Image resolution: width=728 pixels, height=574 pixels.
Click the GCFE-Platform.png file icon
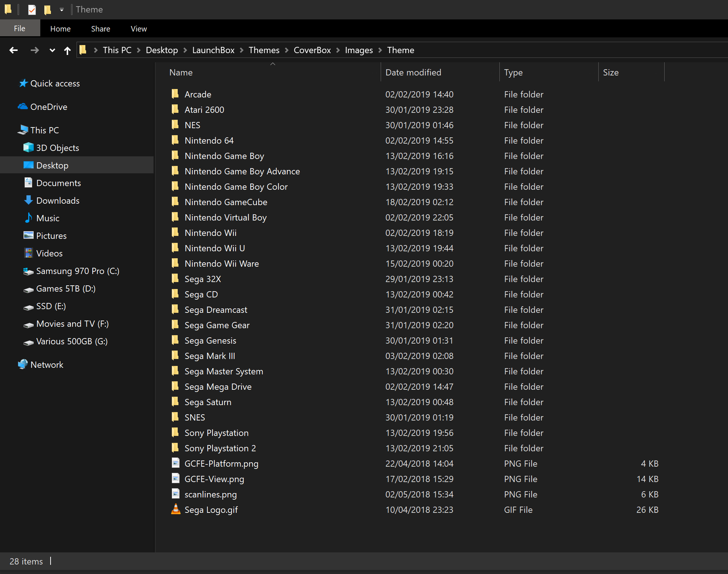tap(176, 463)
